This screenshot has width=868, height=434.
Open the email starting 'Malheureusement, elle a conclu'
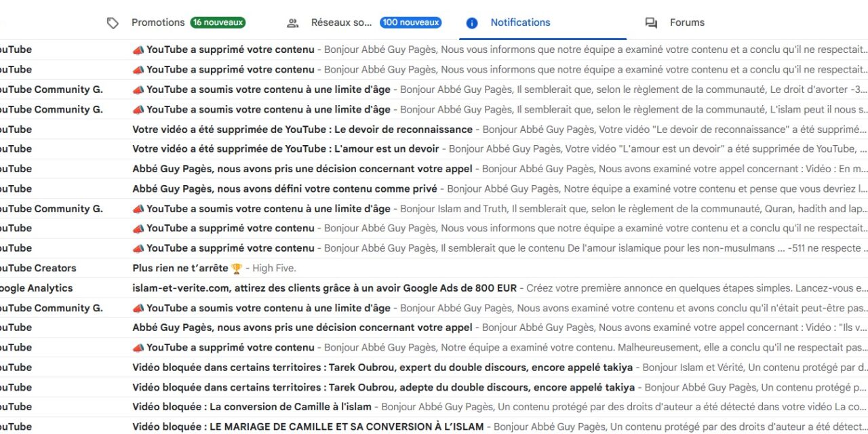[x=434, y=348]
